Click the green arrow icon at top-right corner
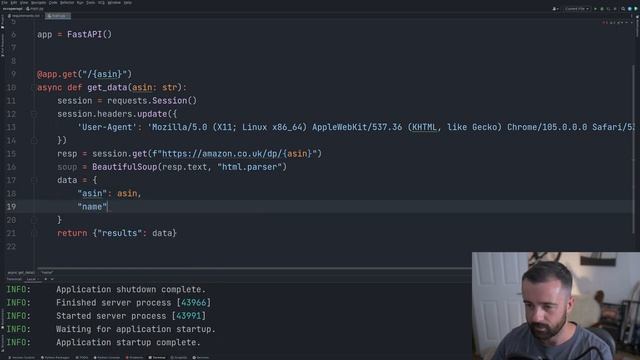640x360 pixels. (636, 9)
